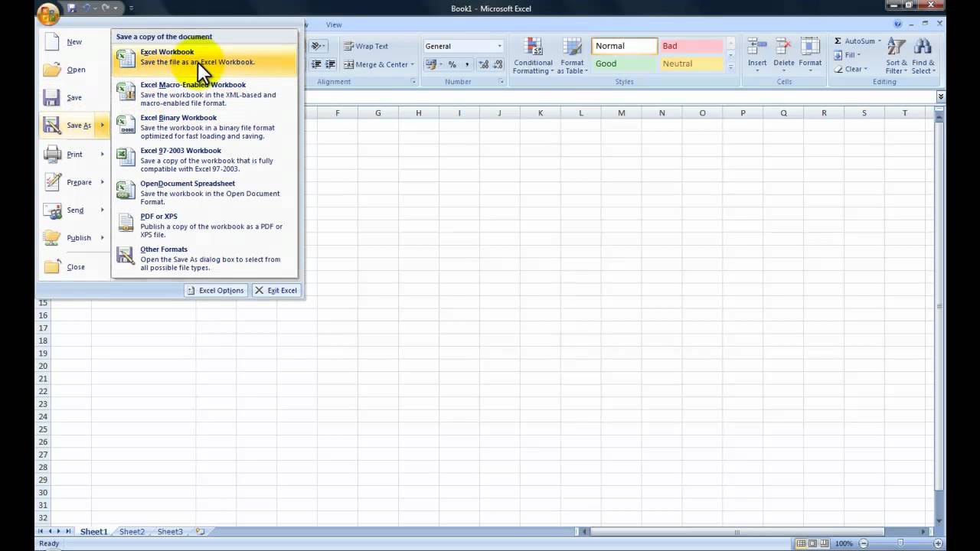
Task: Save as Excel 97-2003 Workbook
Action: [204, 159]
